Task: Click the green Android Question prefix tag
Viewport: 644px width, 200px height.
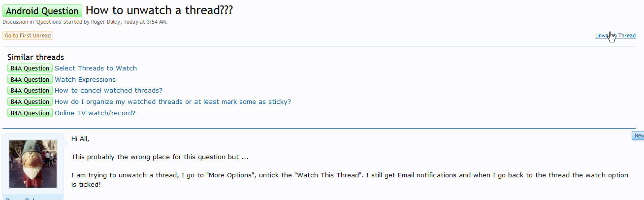Action: [42, 11]
